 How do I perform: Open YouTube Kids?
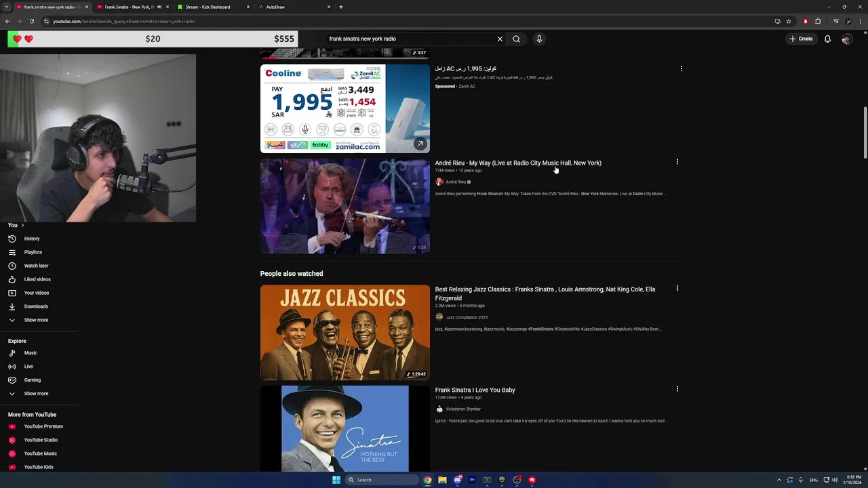click(39, 467)
